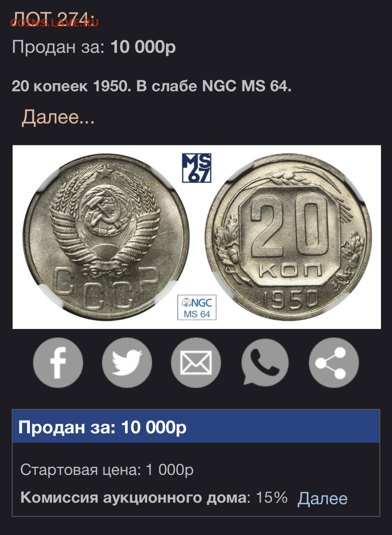Select the ЛОТ 274 heading

(x=53, y=19)
